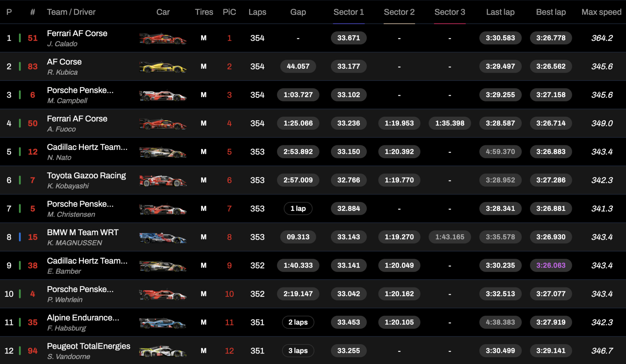Click the purple 3:26.063 best lap badge
This screenshot has height=364, width=626.
(x=550, y=265)
